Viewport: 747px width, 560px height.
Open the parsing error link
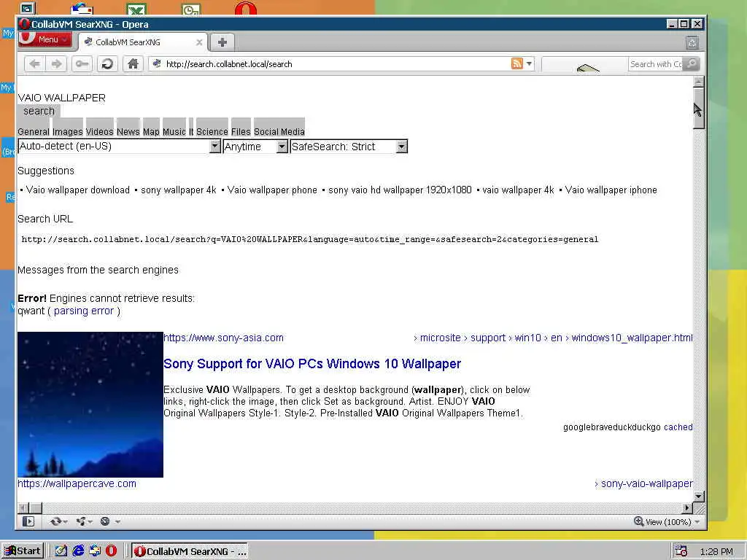click(x=84, y=311)
